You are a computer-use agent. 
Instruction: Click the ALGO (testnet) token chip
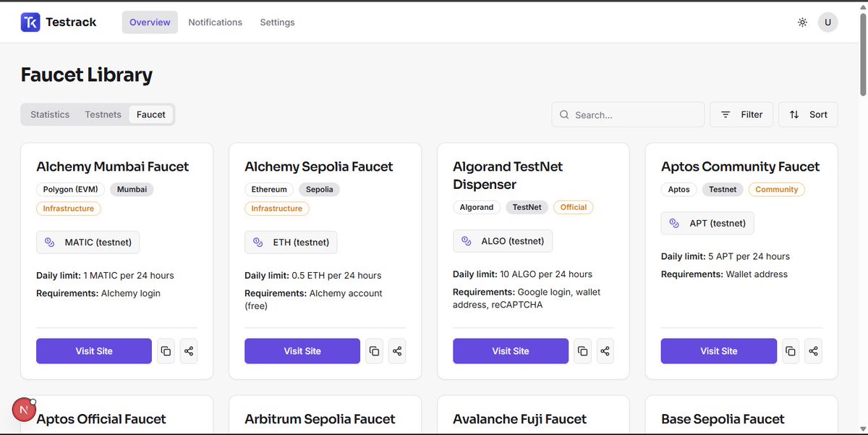pos(503,241)
